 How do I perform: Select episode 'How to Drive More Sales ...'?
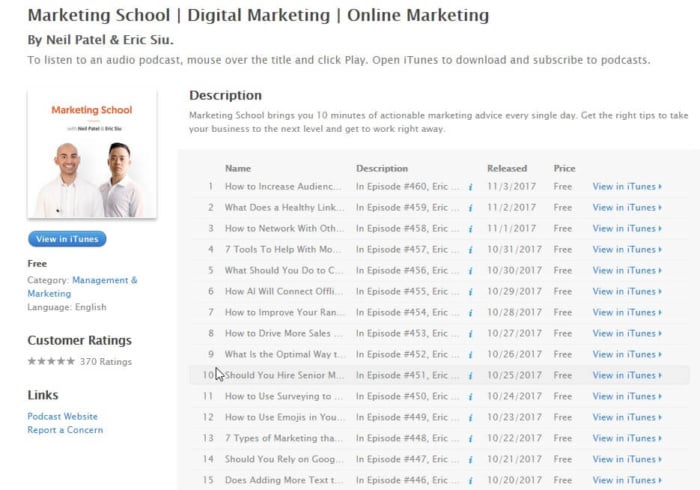[x=284, y=333]
